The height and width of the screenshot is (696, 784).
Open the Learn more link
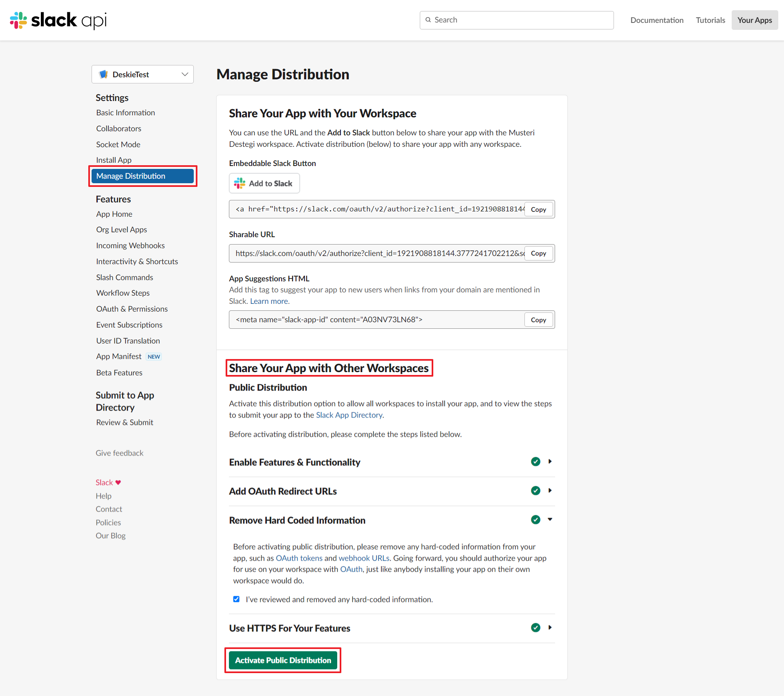click(269, 301)
